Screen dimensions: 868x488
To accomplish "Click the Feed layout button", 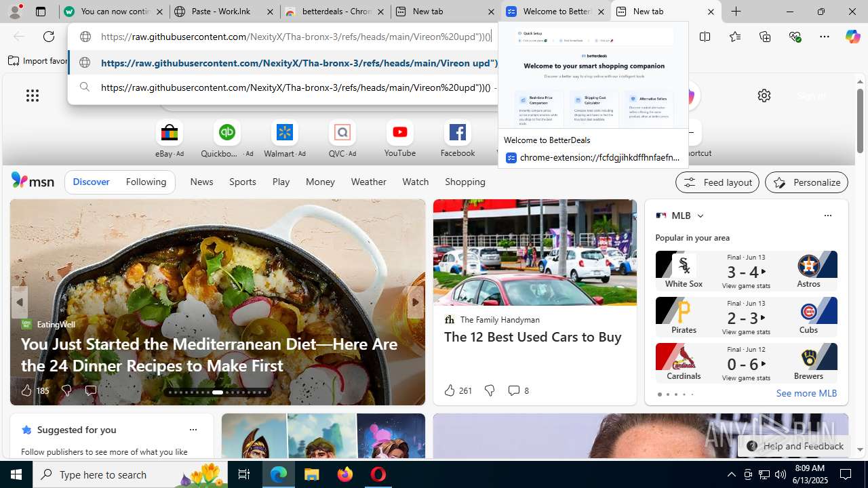I will pos(717,182).
